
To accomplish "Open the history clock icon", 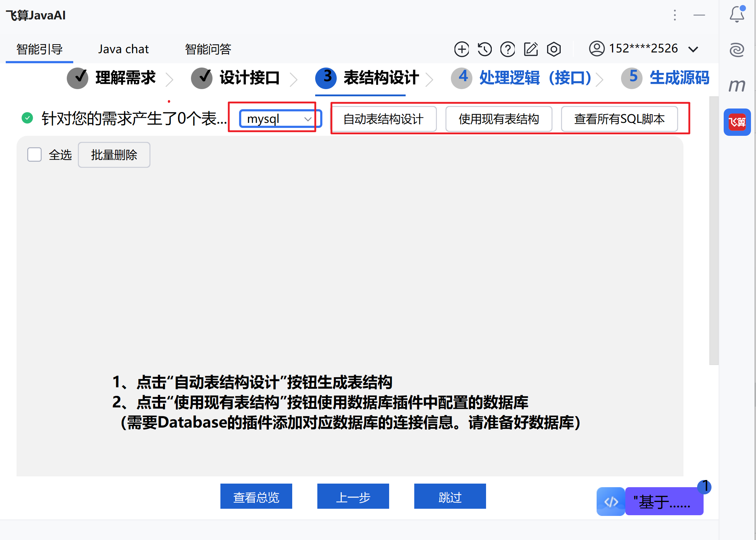I will (485, 49).
